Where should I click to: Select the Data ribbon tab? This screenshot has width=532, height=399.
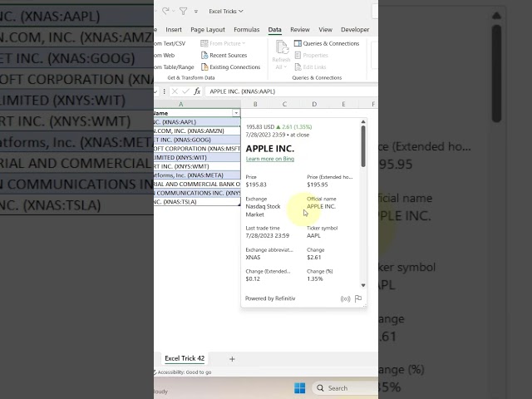coord(274,30)
